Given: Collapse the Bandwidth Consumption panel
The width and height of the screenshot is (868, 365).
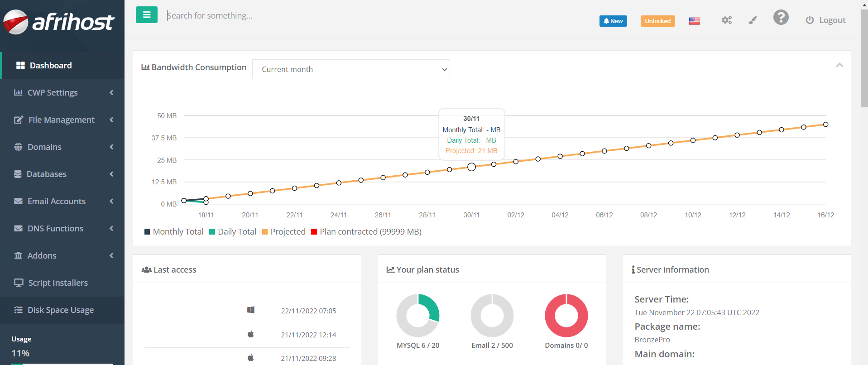Looking at the screenshot, I should [x=839, y=65].
